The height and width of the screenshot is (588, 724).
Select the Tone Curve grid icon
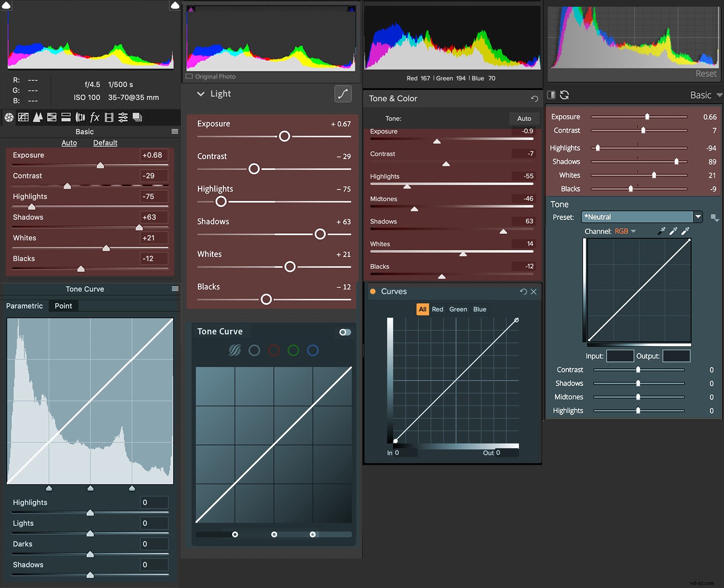click(x=23, y=117)
